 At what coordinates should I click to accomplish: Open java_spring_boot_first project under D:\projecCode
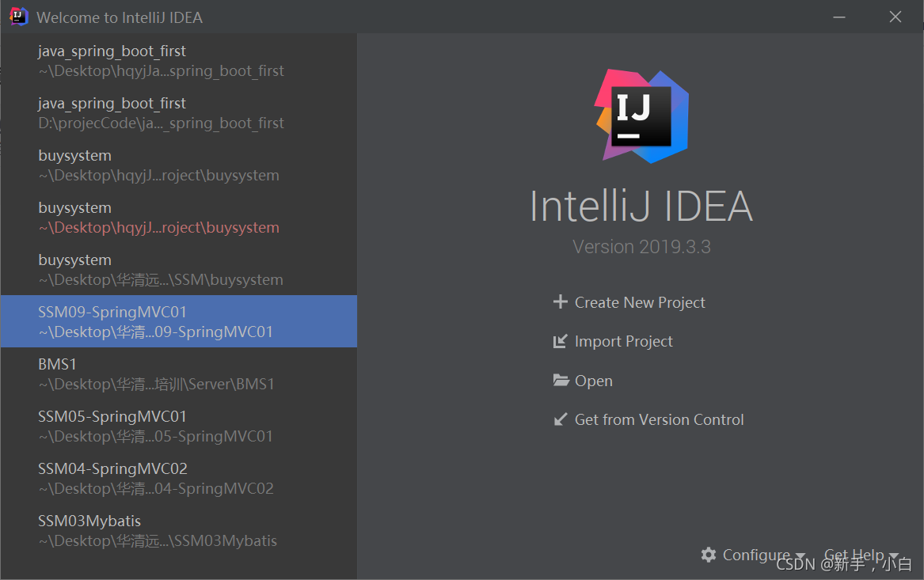(179, 113)
